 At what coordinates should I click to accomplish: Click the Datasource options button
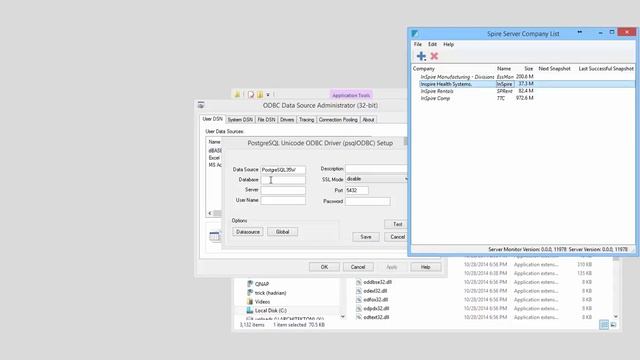pyautogui.click(x=248, y=232)
